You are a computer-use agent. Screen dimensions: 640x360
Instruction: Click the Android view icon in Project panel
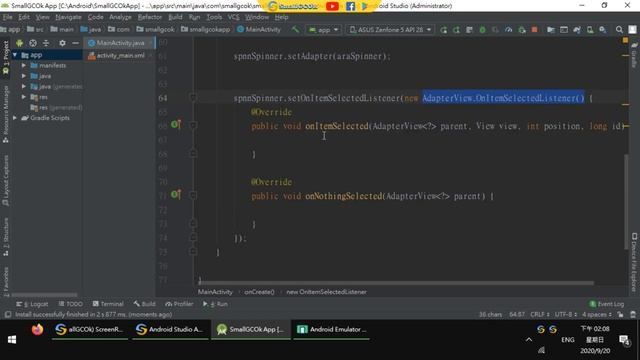tap(19, 43)
